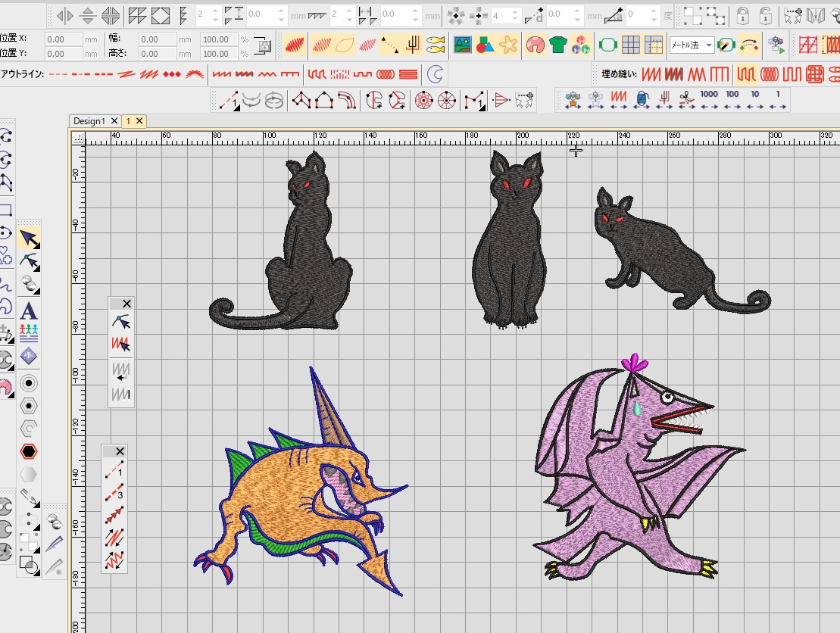
Task: Click the mirror vertically icon
Action: point(88,16)
